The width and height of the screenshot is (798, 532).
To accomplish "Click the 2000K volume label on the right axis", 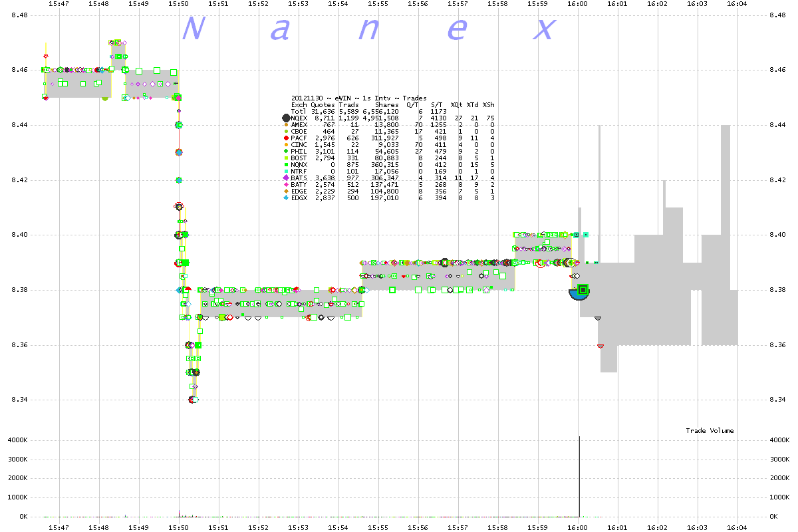I will click(x=781, y=479).
